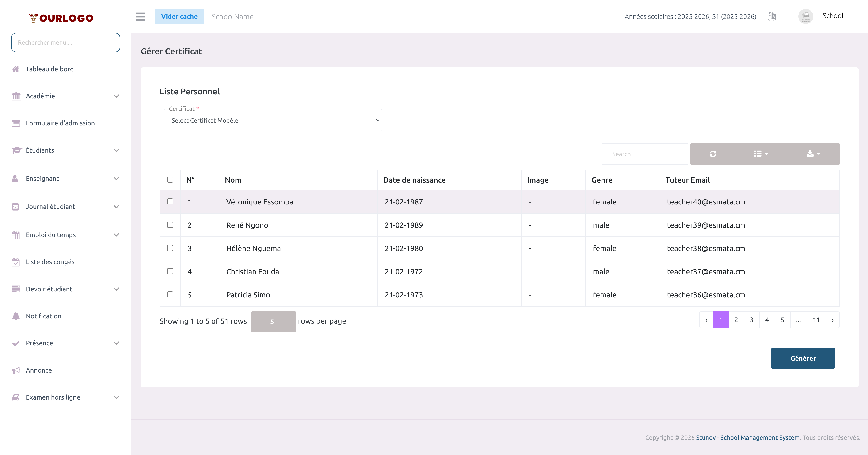The image size is (868, 455).
Task: Click the Notification bell icon
Action: [15, 316]
